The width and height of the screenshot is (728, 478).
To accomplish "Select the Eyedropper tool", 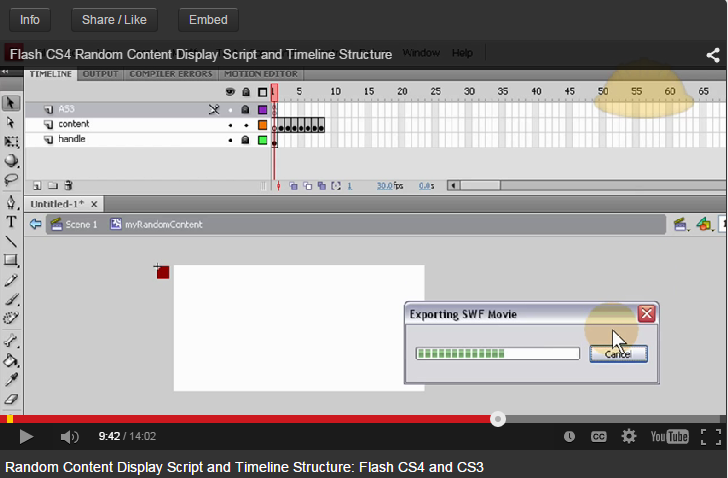I will click(x=11, y=380).
